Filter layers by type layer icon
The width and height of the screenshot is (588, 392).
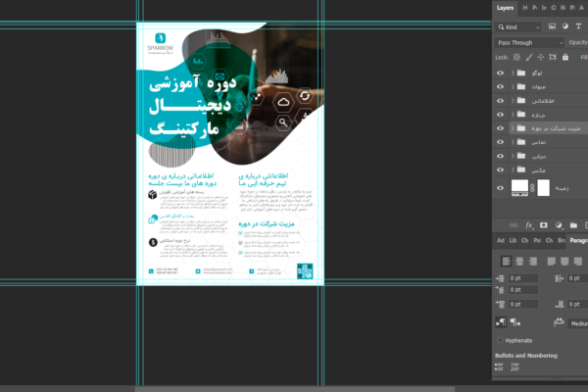pos(578,26)
